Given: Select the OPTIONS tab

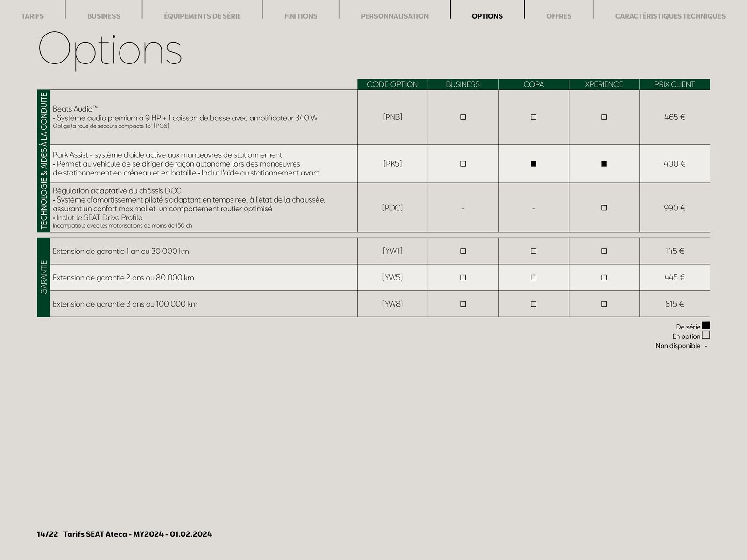Looking at the screenshot, I should [487, 16].
